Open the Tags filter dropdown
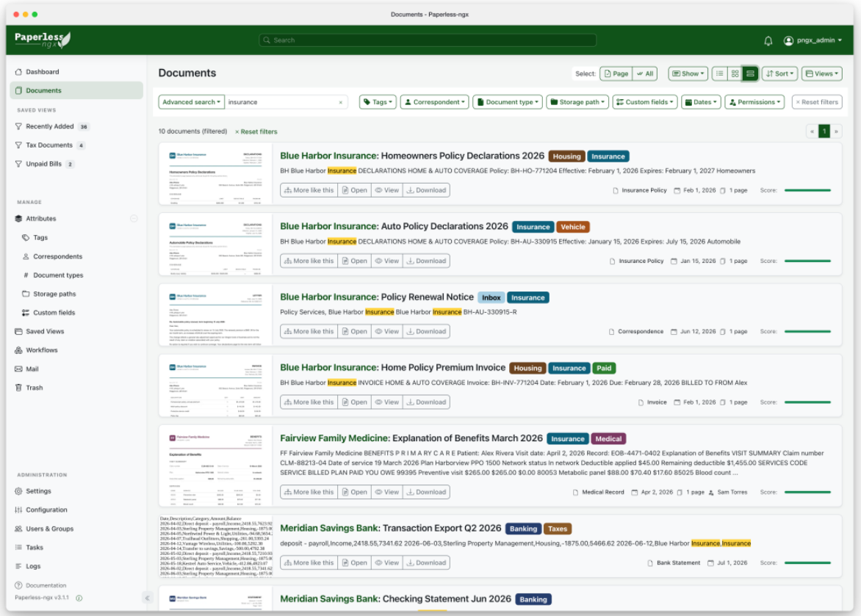 tap(378, 102)
